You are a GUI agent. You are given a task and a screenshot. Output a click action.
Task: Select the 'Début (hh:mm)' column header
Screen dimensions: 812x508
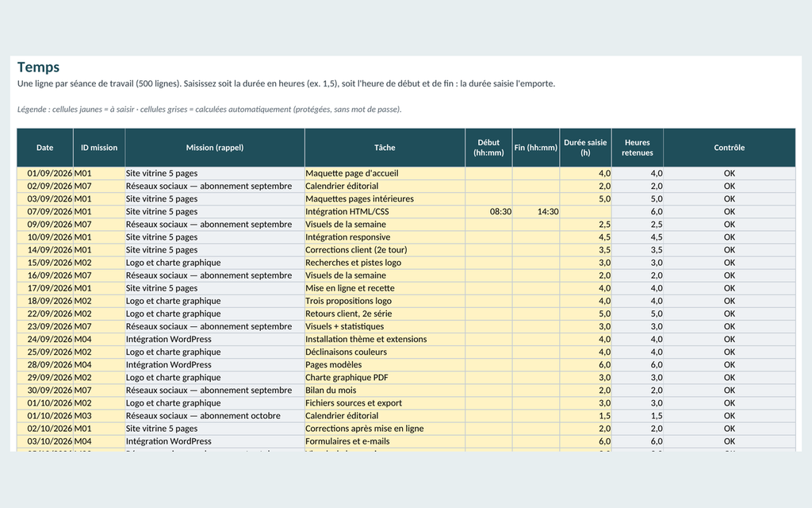[x=488, y=148]
